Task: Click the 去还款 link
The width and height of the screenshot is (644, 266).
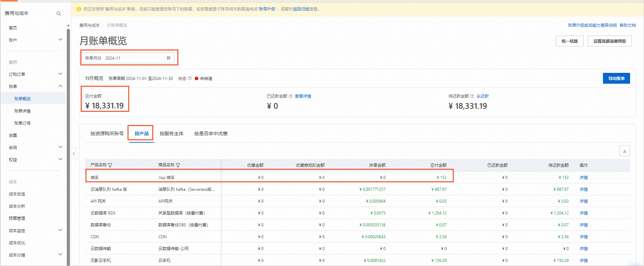Action: click(483, 96)
